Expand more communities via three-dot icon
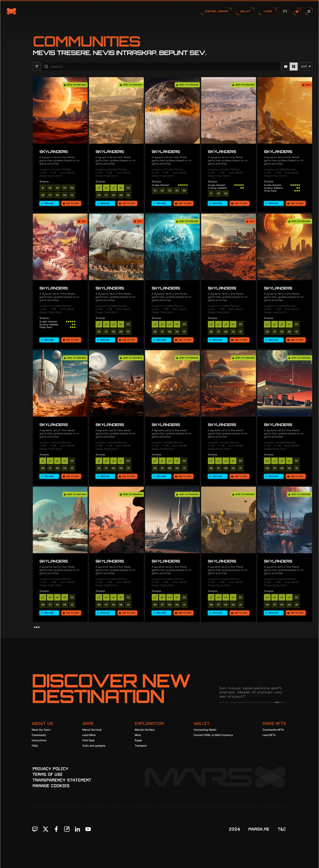The width and height of the screenshot is (319, 868). coord(37,627)
